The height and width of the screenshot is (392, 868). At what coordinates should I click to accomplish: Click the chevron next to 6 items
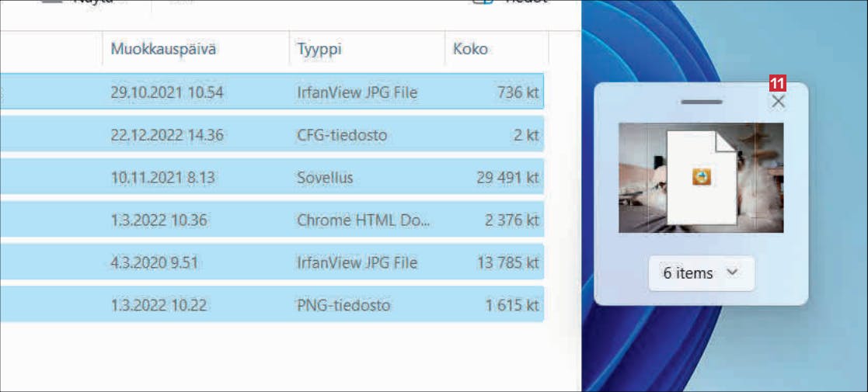pos(732,272)
